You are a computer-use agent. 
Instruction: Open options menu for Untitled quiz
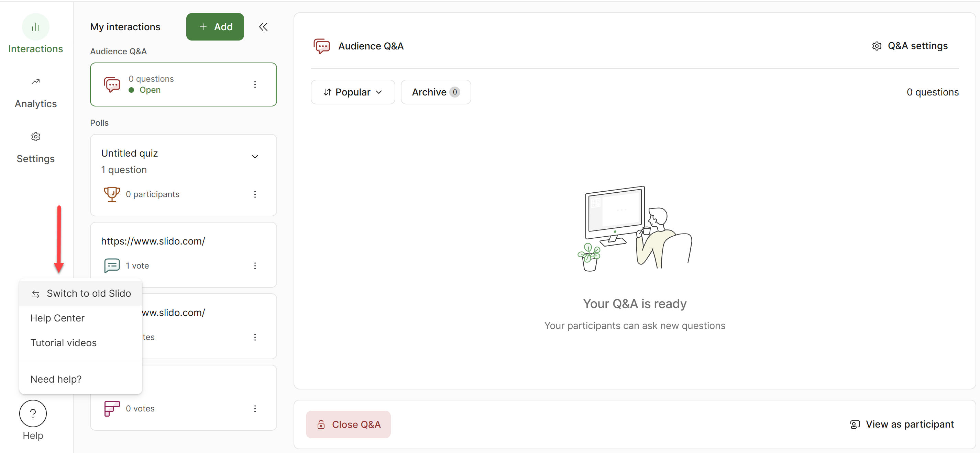(x=255, y=194)
